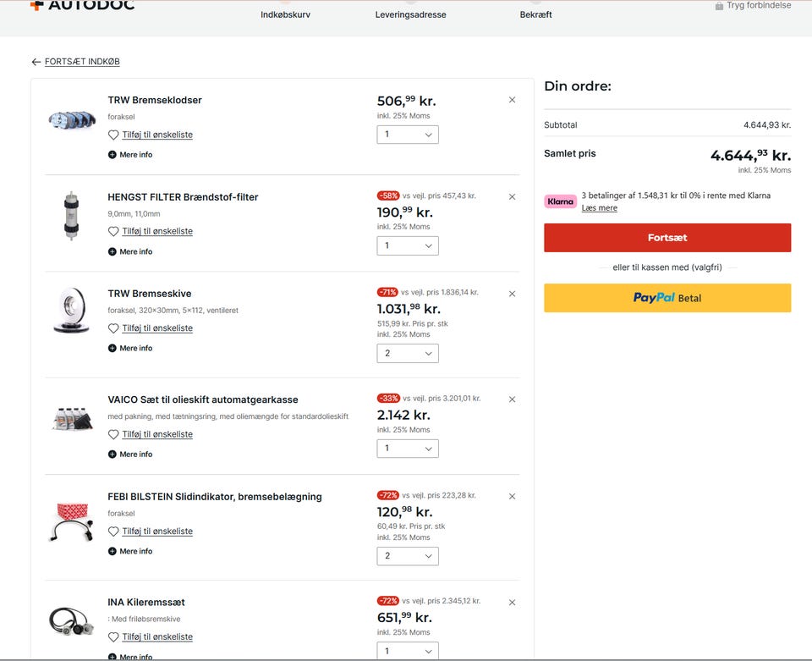Pay with the PayPal Betal button
The image size is (812, 661).
pyautogui.click(x=667, y=298)
